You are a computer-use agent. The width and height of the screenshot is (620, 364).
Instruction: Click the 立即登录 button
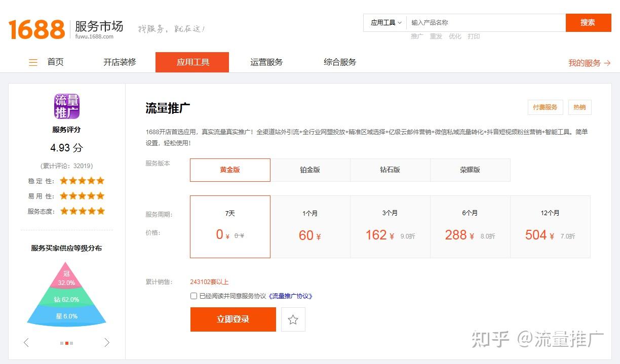click(233, 319)
